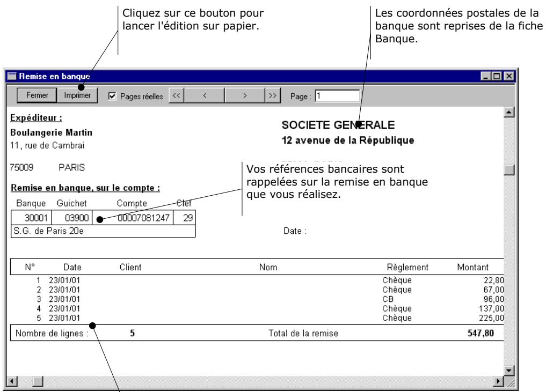Click the amount 225,00 in row 5

491,317
